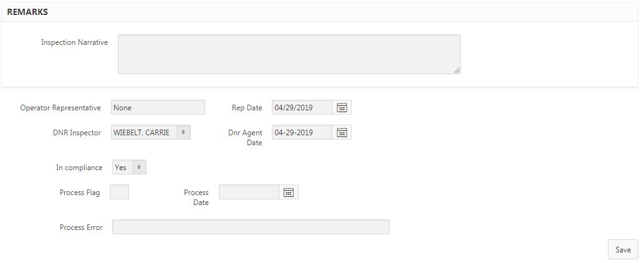Open the In compliance dropdown

(129, 167)
